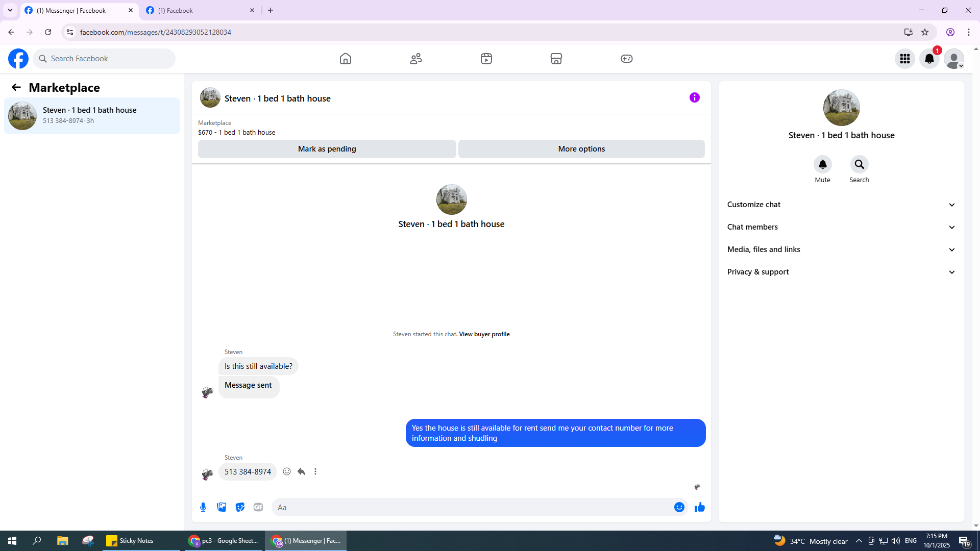Open the taskbar clock and date
The height and width of the screenshot is (551, 980).
tap(937, 541)
